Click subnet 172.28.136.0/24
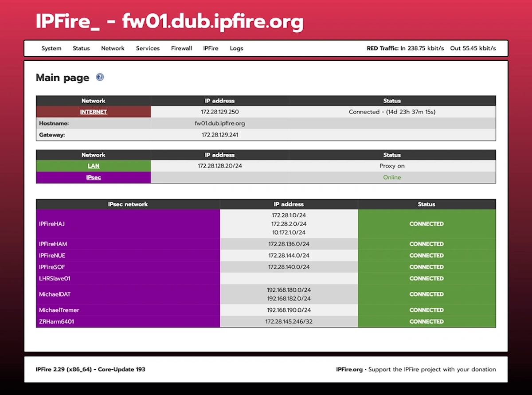532x395 pixels. [289, 244]
